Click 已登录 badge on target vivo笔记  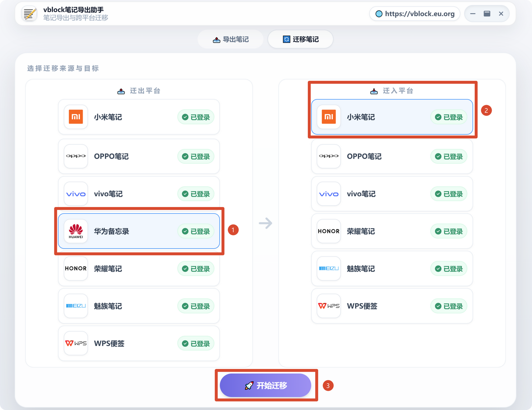tap(449, 194)
